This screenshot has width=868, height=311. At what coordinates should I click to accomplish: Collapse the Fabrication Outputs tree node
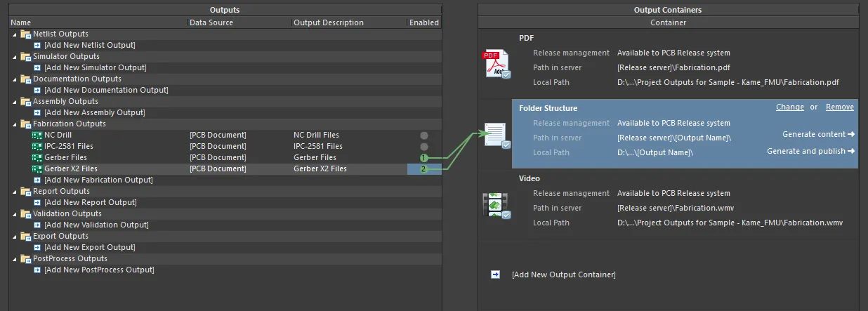pyautogui.click(x=15, y=124)
